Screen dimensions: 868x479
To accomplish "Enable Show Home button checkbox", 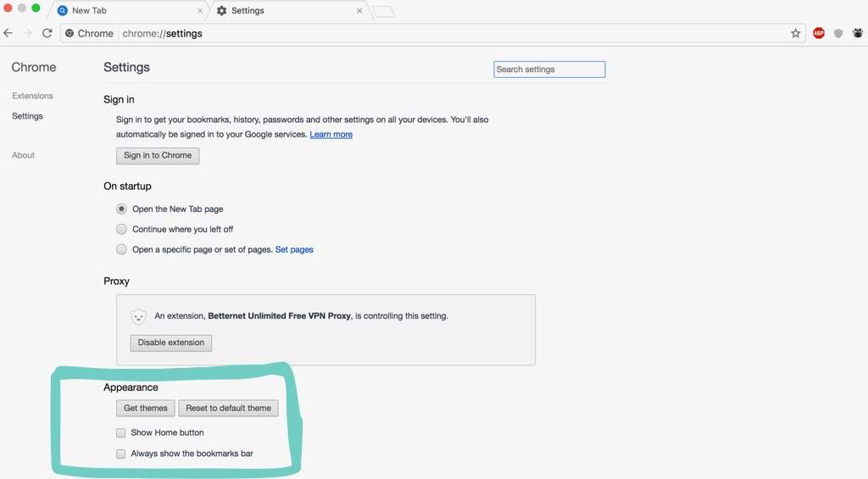I will tap(120, 432).
